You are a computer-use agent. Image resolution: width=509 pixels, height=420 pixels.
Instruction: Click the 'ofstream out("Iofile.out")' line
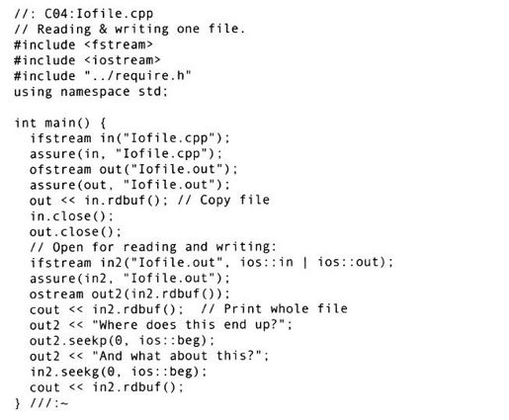[x=133, y=169]
